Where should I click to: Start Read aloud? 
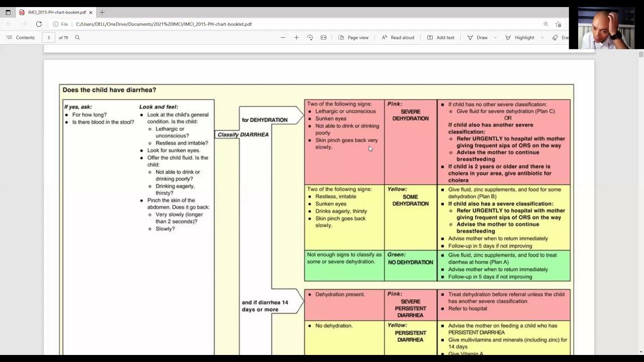(x=397, y=38)
